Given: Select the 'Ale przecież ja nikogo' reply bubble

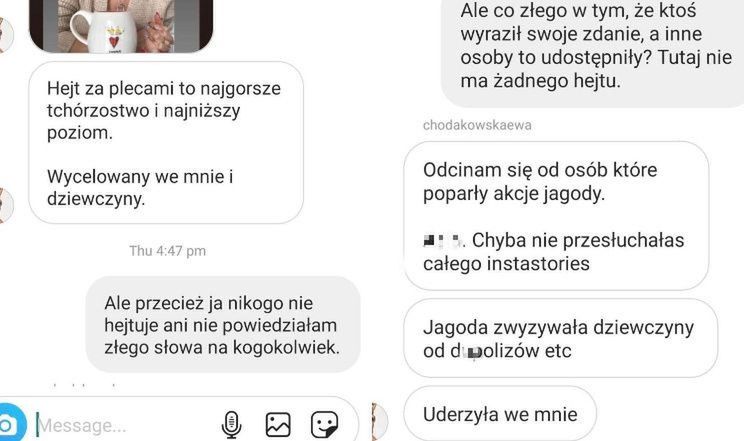Looking at the screenshot, I should 223,325.
